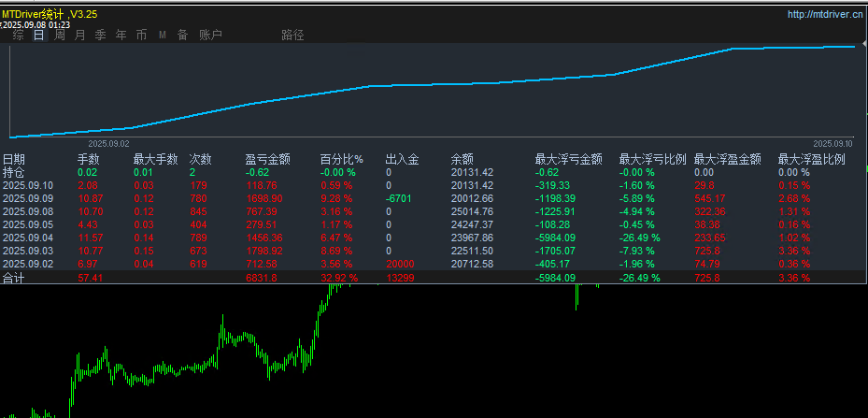Screen dimensions: 868x418
Task: Click the 0.15 max lots value
Action: [x=144, y=251]
